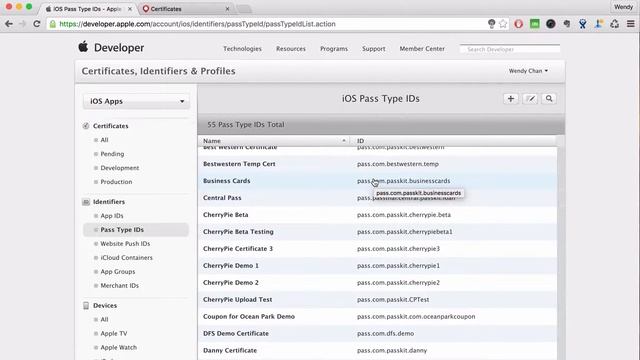Add a new Pass Type ID with plus button
Viewport: 640px width, 360px height.
click(511, 99)
